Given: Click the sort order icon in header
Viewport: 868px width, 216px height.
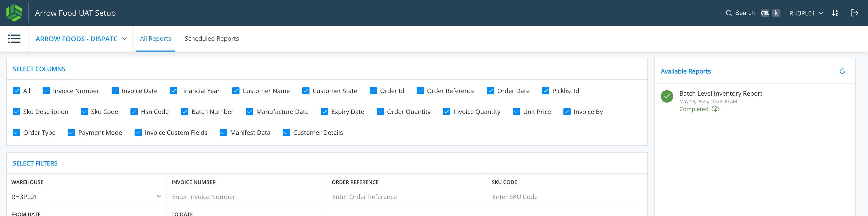Looking at the screenshot, I should point(835,13).
